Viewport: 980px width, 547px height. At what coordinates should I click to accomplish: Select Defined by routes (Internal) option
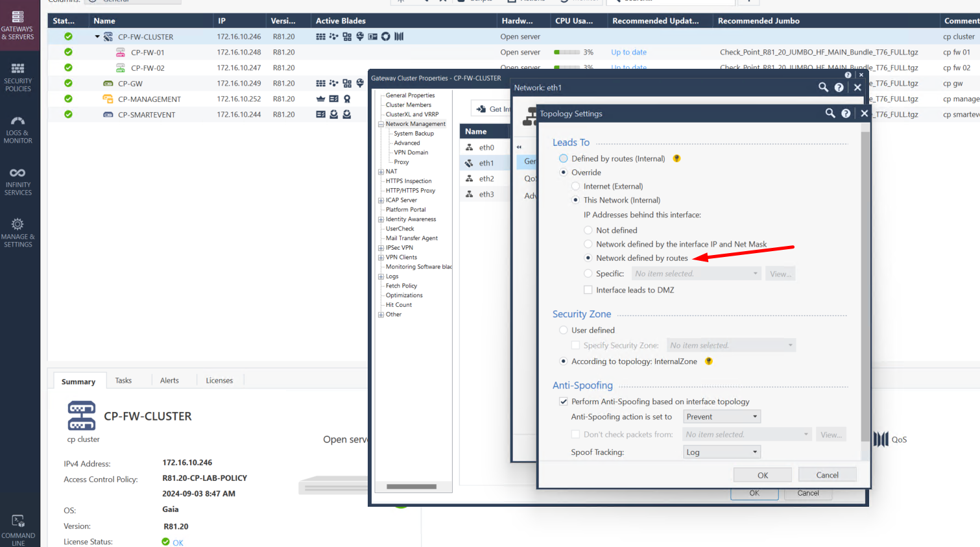point(563,158)
